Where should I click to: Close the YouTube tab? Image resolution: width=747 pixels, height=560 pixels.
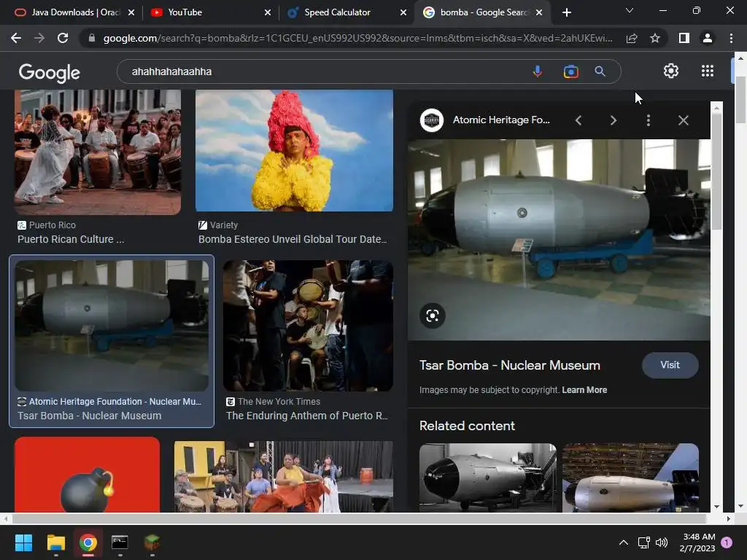click(x=268, y=12)
